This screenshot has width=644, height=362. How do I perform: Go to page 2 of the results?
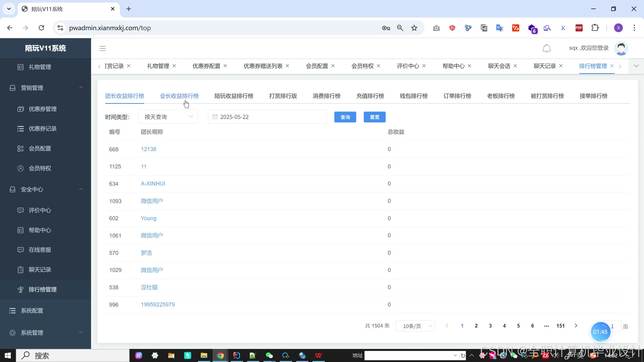click(476, 326)
